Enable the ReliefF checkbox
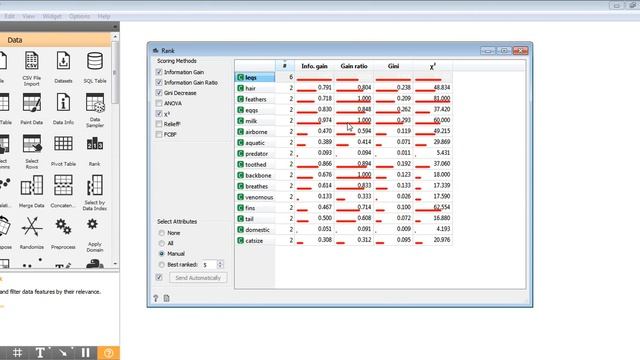Screen dimensions: 640x360 click(159, 124)
